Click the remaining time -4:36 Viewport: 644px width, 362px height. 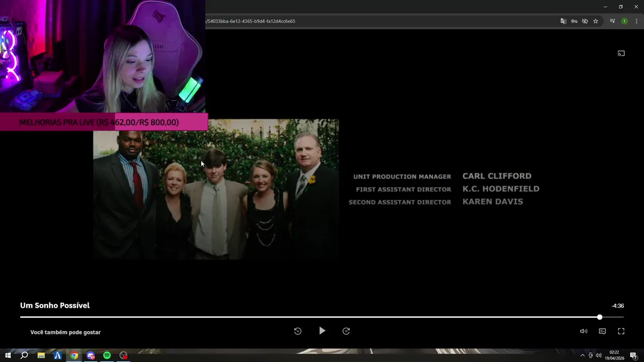(x=618, y=306)
